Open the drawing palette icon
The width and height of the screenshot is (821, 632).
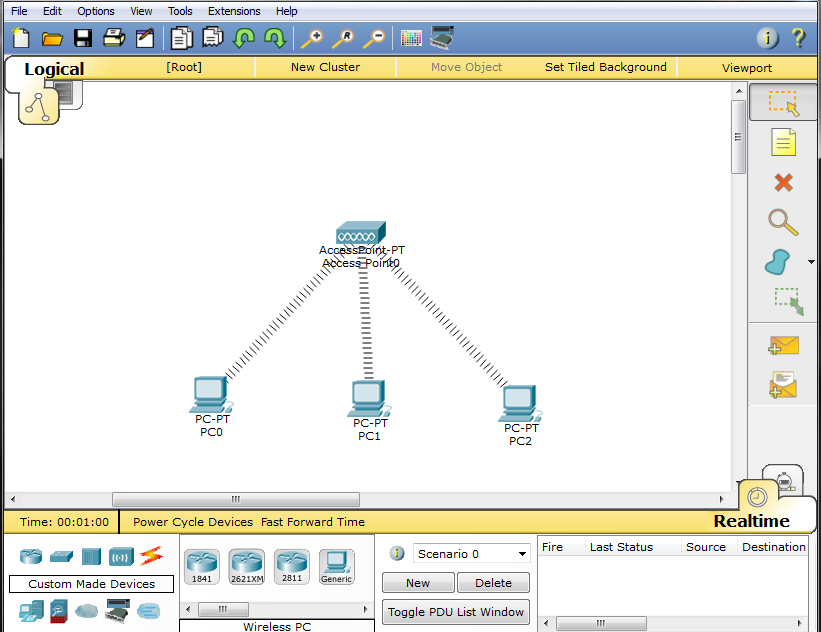tap(411, 38)
